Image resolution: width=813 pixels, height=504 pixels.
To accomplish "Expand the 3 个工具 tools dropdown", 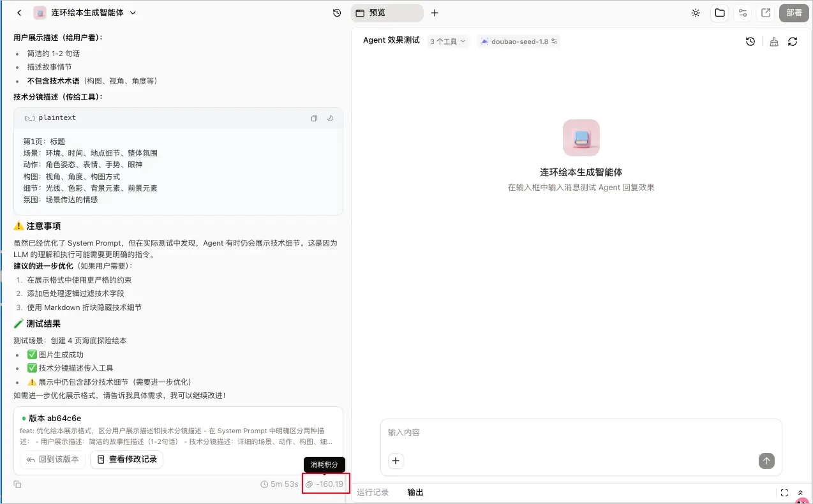I will point(447,41).
